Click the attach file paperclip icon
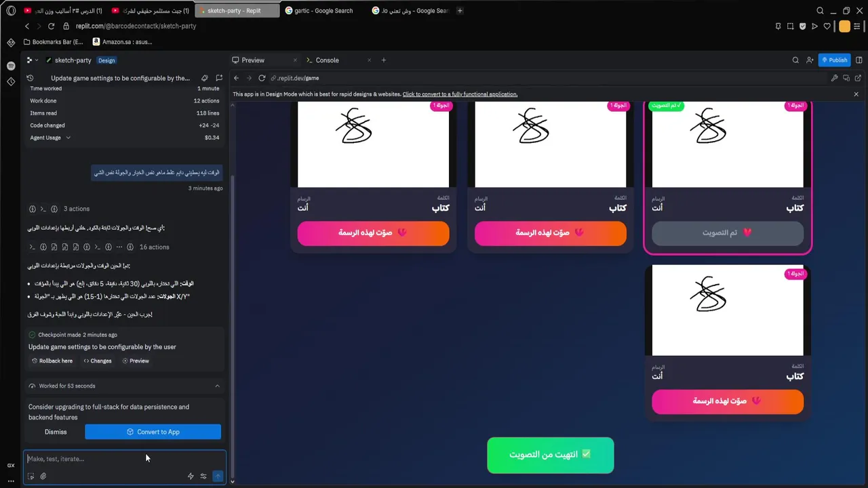The width and height of the screenshot is (868, 488). pos(43,476)
